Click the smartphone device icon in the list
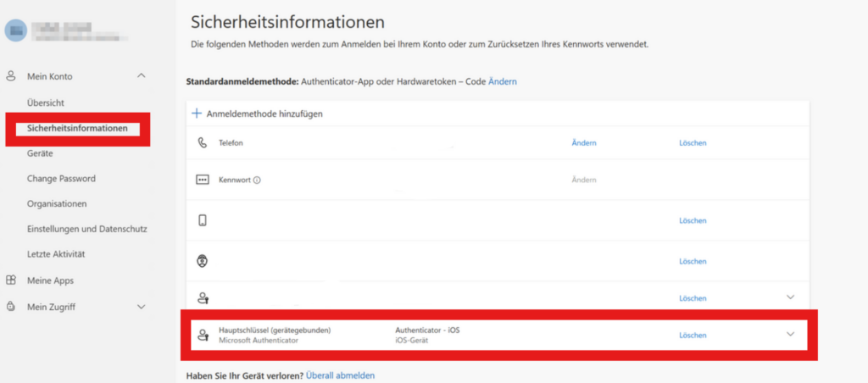The width and height of the screenshot is (868, 383). point(202,220)
